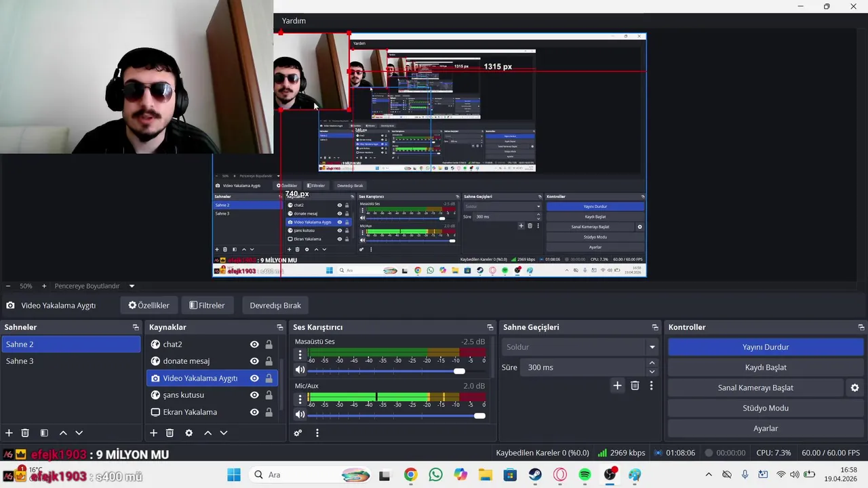Open scene filters icon in the Sahneler toolbar
868x488 pixels.
44,433
